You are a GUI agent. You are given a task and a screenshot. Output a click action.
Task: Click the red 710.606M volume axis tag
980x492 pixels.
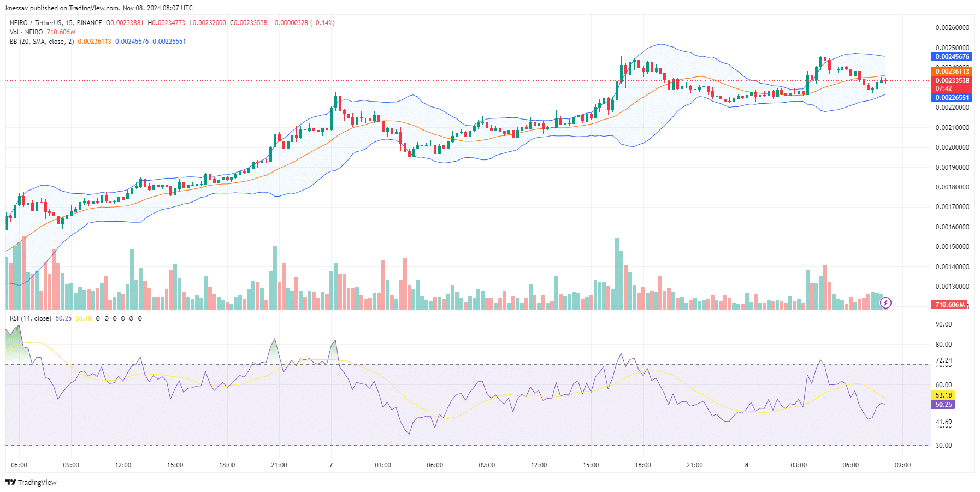pyautogui.click(x=949, y=305)
